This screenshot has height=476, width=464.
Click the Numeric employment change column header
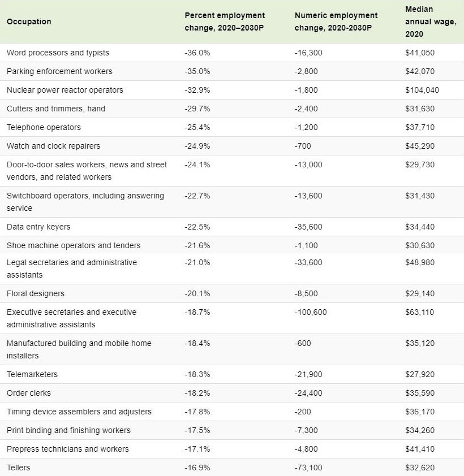click(336, 21)
